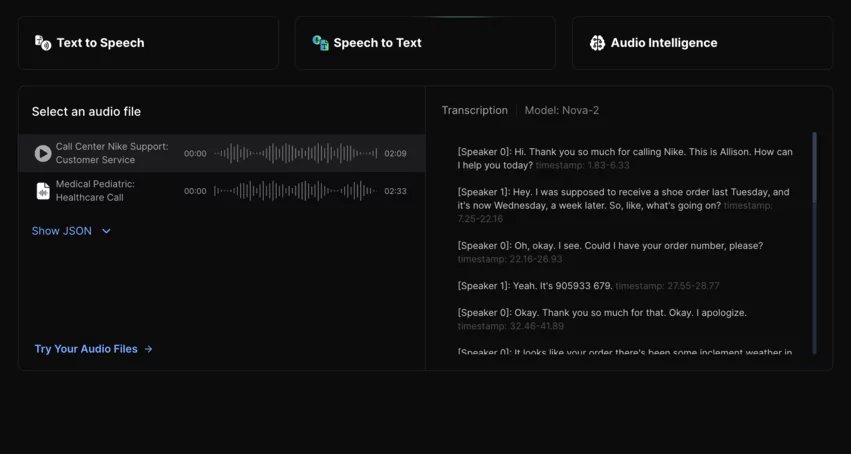
Task: Open the Audio Intelligence tab
Action: (x=702, y=43)
